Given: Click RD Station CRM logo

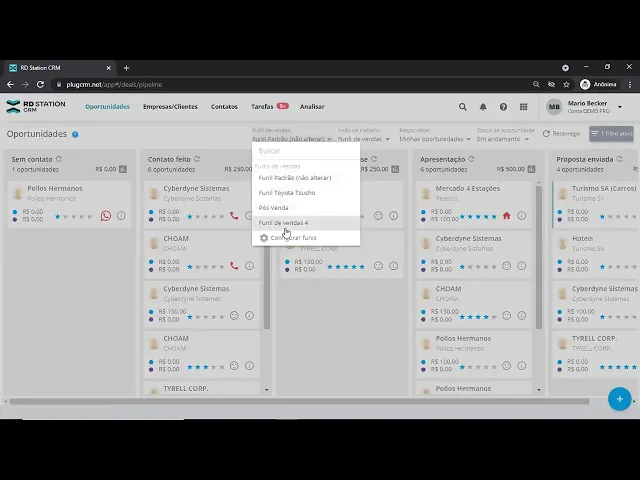Looking at the screenshot, I should [x=36, y=107].
